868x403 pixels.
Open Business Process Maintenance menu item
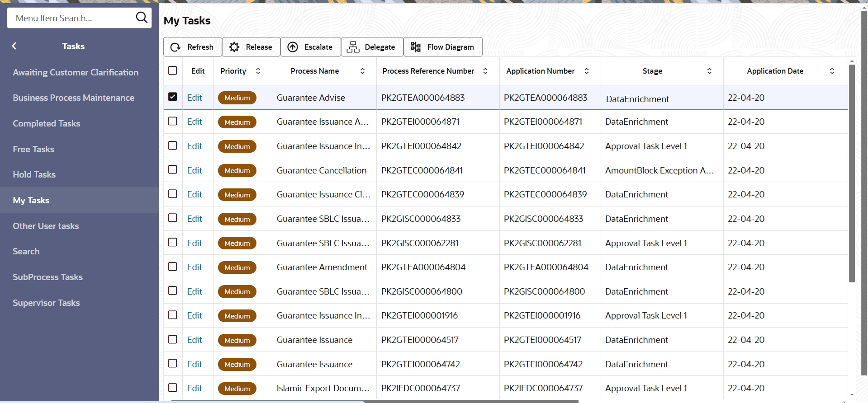(x=74, y=98)
